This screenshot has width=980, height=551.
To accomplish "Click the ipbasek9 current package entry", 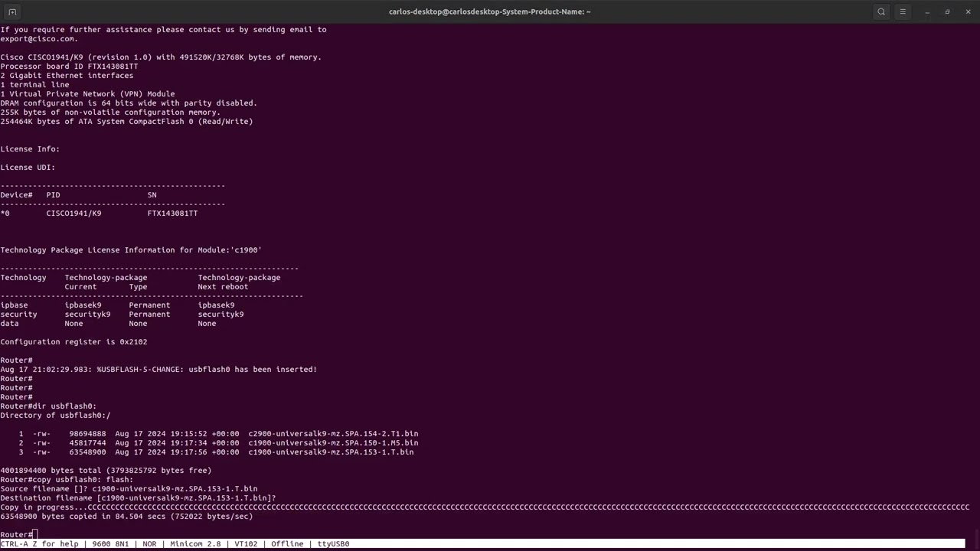I will (83, 305).
